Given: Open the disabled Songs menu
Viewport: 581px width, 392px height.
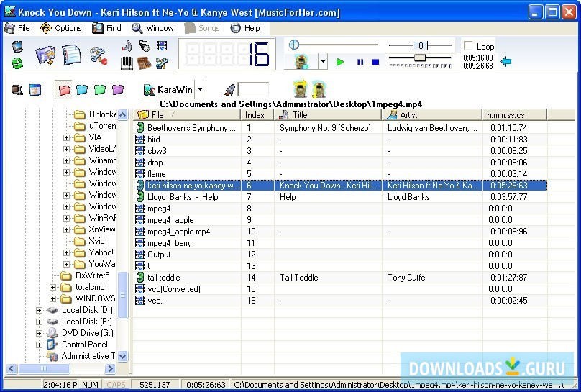Looking at the screenshot, I should pyautogui.click(x=202, y=28).
